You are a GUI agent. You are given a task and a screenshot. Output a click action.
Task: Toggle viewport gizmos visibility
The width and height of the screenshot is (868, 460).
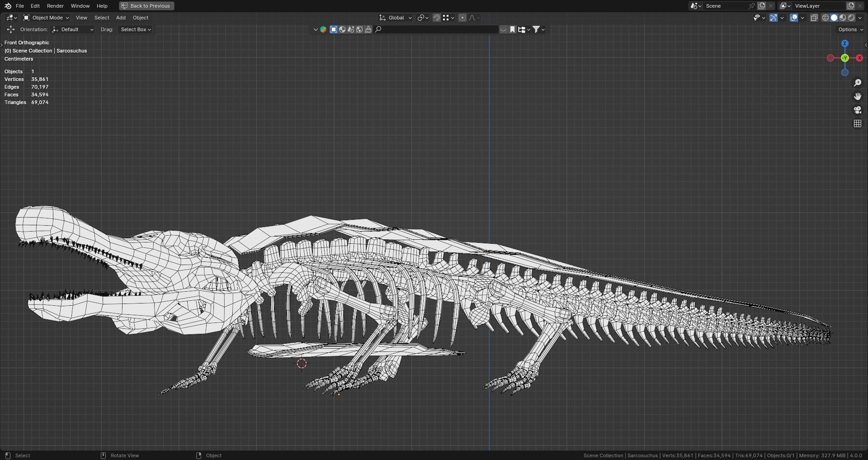click(774, 18)
